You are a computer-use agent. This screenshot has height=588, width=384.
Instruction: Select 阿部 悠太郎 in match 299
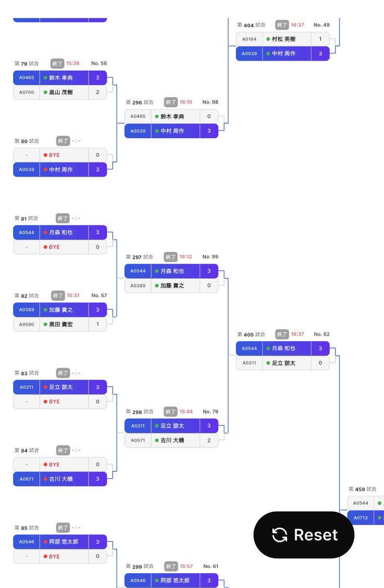(x=171, y=581)
